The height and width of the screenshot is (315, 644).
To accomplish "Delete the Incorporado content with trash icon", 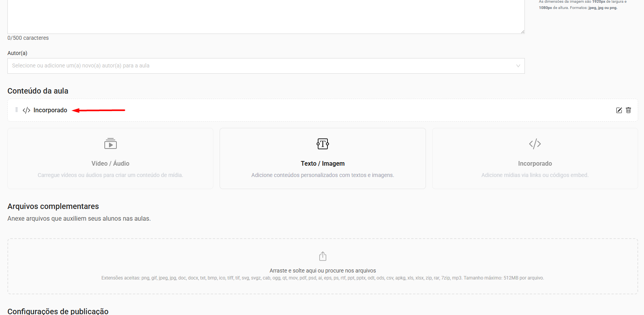I will [x=628, y=110].
